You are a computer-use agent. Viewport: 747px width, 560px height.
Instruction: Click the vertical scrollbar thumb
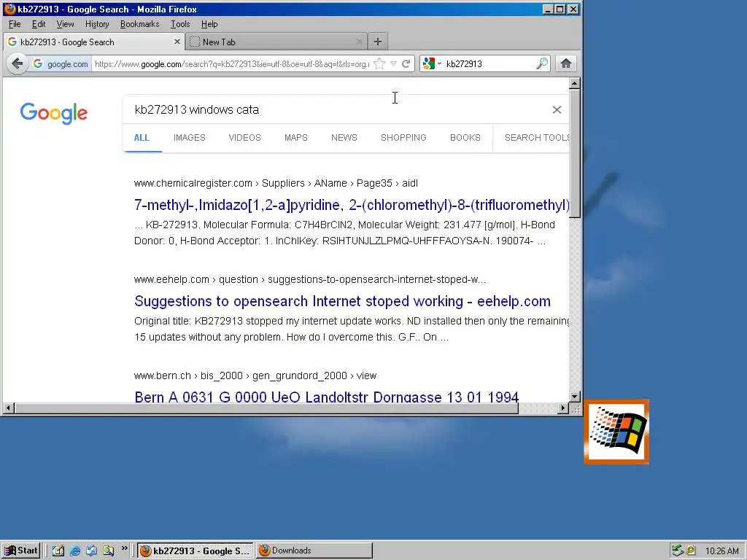point(575,153)
